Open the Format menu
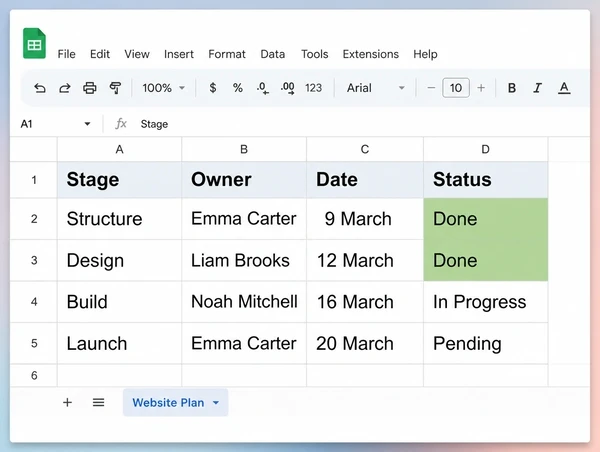 [227, 54]
